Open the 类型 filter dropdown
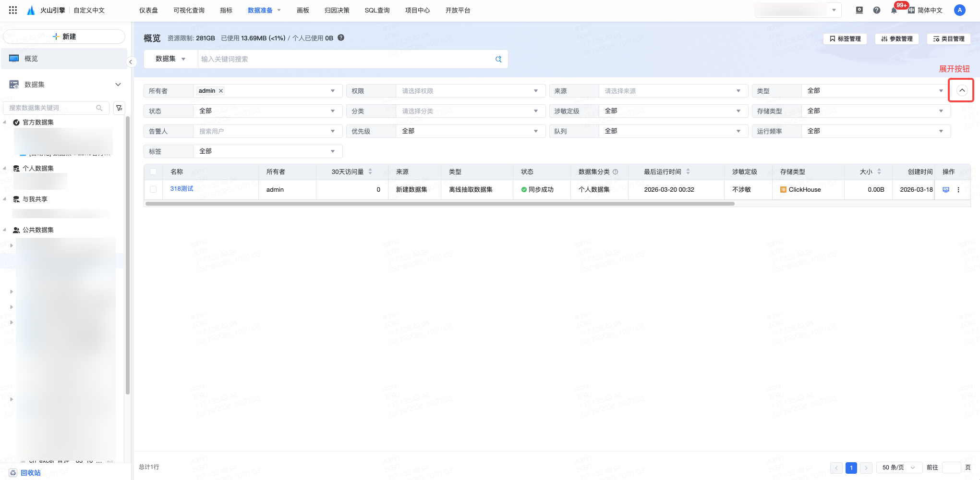The width and height of the screenshot is (980, 480). pos(876,91)
